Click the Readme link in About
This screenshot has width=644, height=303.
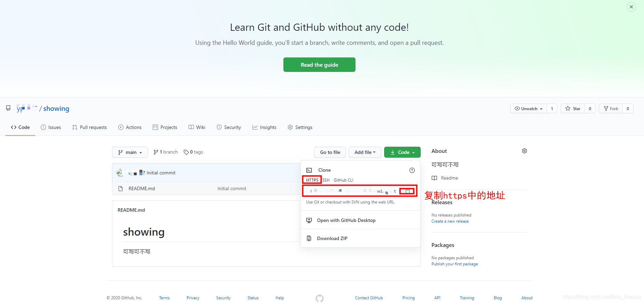pyautogui.click(x=449, y=178)
